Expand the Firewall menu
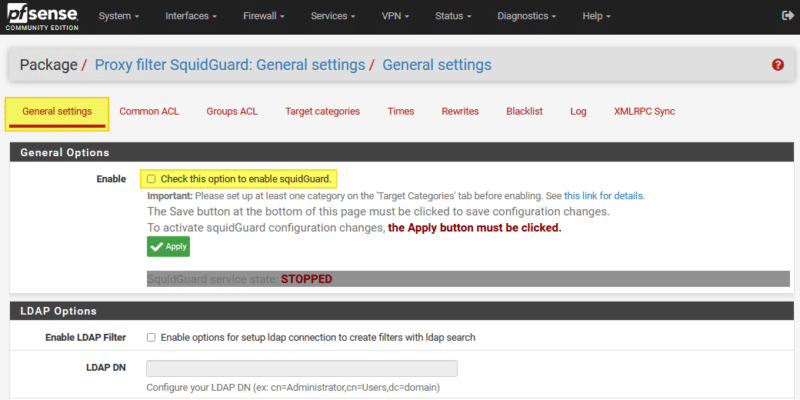800x400 pixels. 263,16
